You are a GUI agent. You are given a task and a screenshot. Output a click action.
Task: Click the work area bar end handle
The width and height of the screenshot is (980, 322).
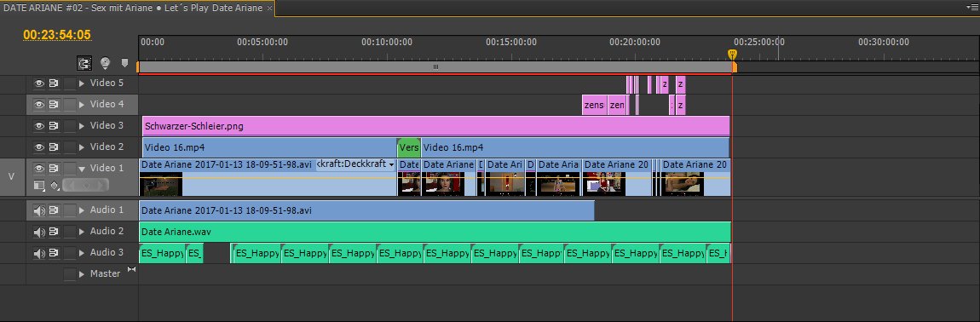click(735, 67)
